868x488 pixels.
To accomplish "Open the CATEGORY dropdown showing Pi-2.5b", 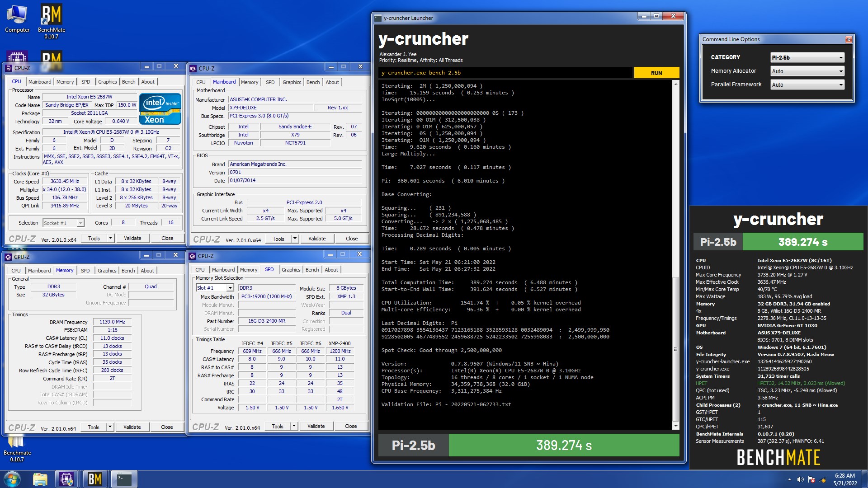I will pyautogui.click(x=807, y=58).
